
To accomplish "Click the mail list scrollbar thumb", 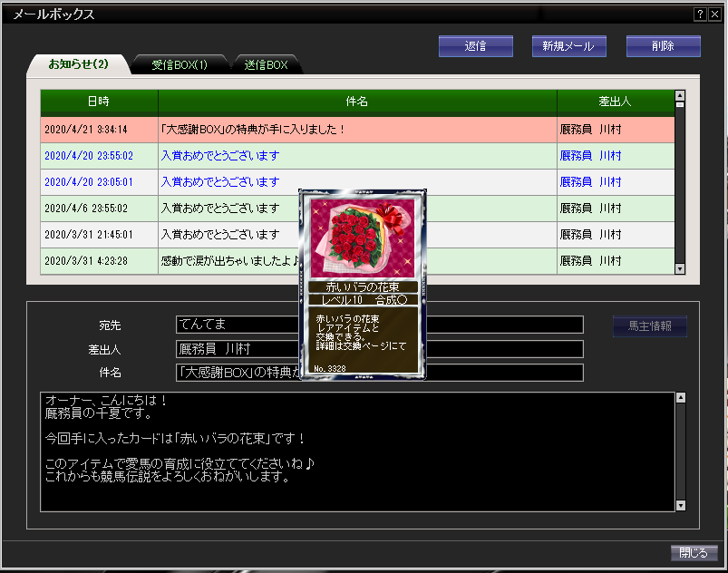I will click(x=680, y=105).
